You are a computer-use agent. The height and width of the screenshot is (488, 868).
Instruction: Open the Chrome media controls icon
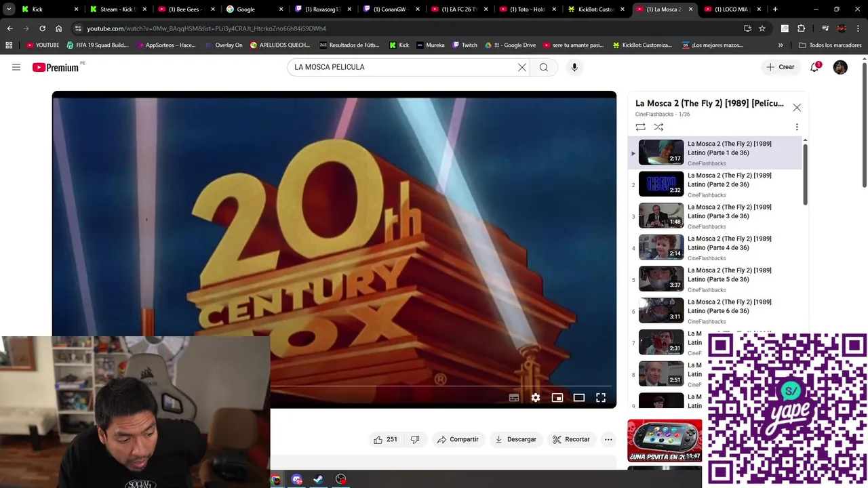825,28
